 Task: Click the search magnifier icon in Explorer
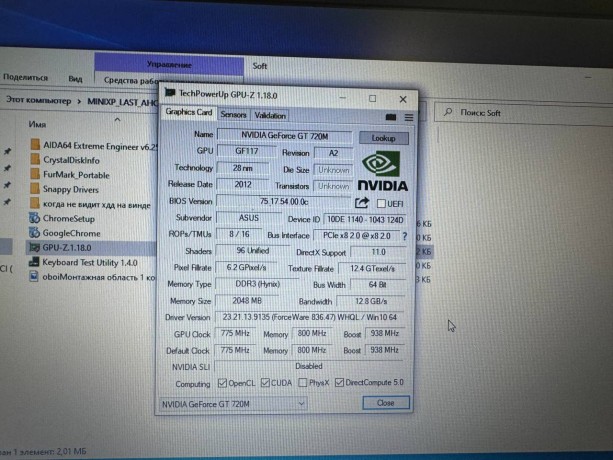[448, 112]
